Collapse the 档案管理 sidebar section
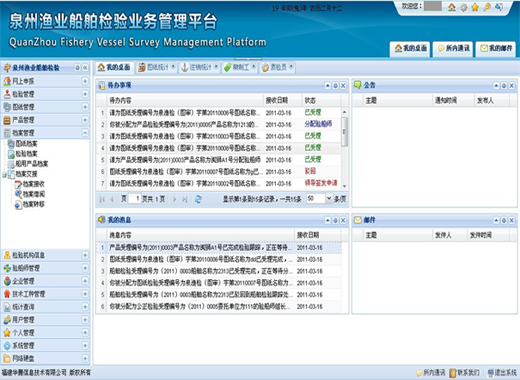 pos(85,133)
